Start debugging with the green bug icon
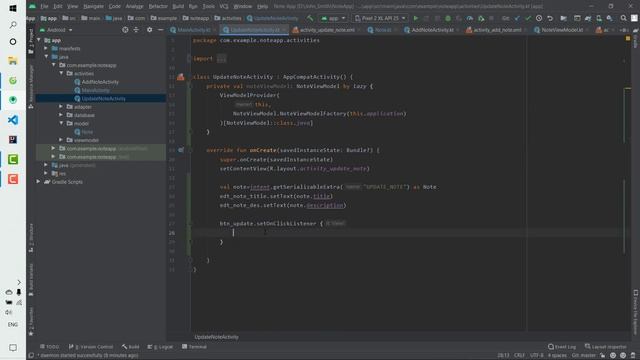This screenshot has height=360, width=640. 448,18
